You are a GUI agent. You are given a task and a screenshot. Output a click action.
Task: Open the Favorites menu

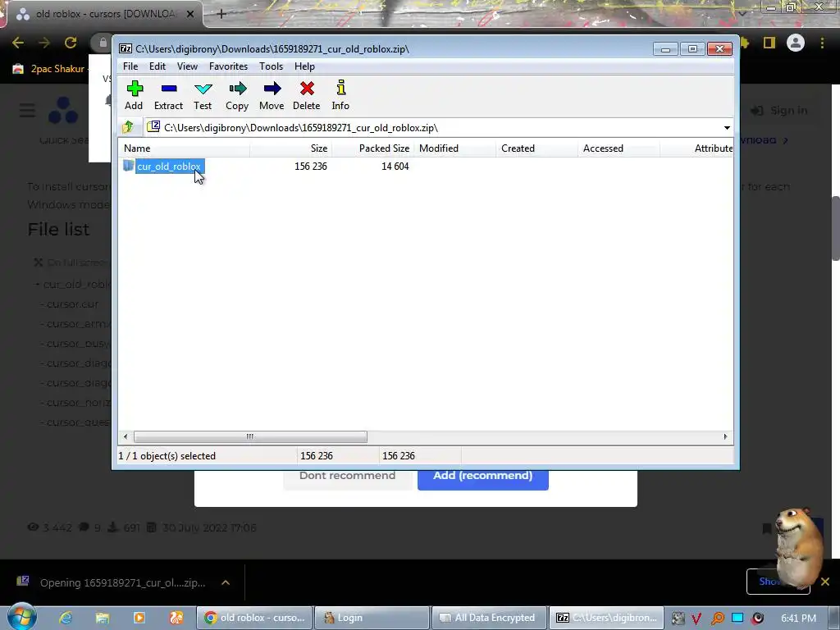pos(228,66)
